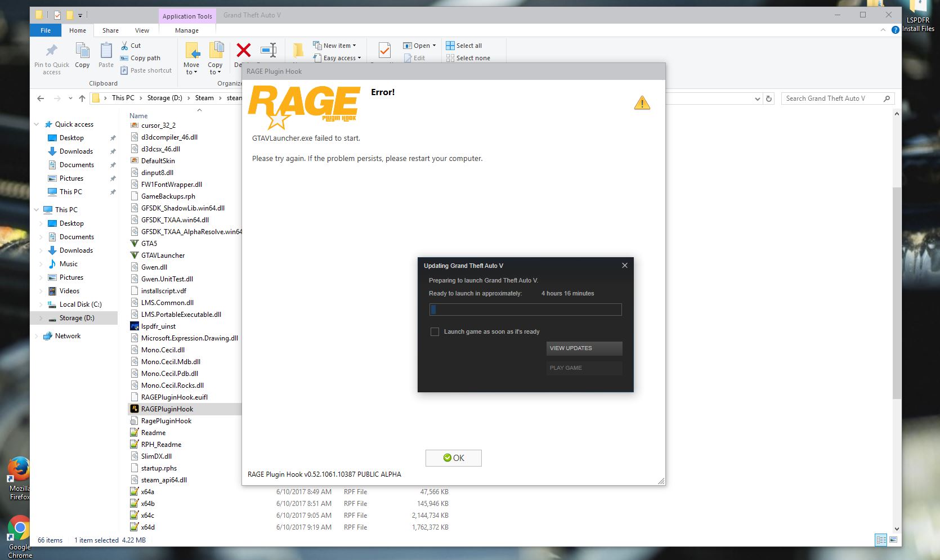The width and height of the screenshot is (940, 560).
Task: Switch to large icons view toggle
Action: (x=893, y=540)
